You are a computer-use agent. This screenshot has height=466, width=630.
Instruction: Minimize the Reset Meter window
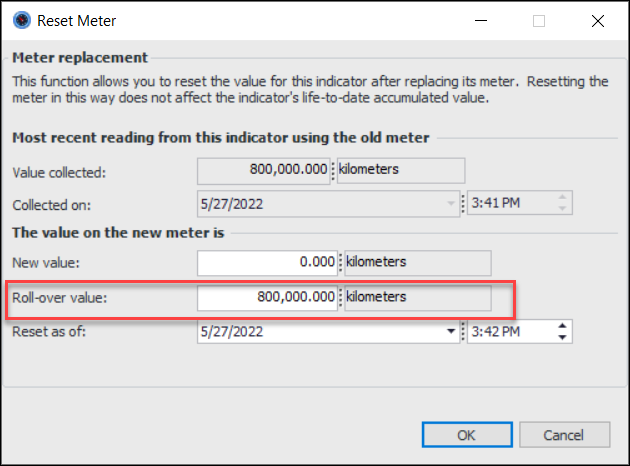point(481,20)
